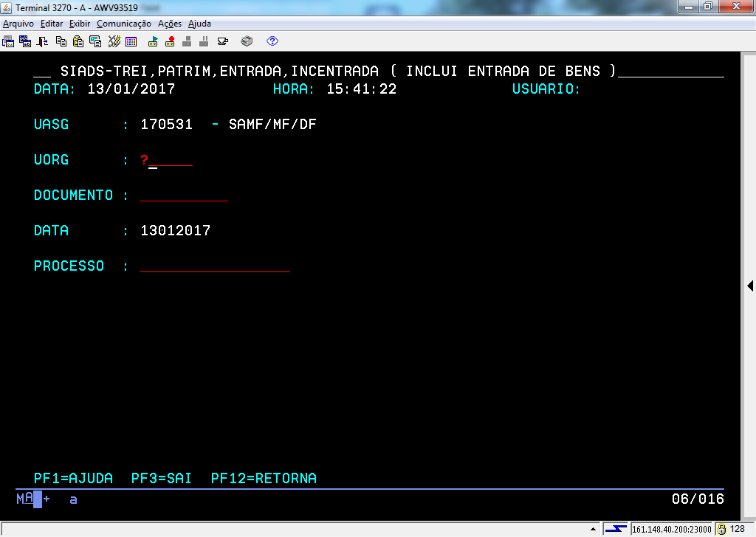Click the copy toolbar icon

pos(61,41)
